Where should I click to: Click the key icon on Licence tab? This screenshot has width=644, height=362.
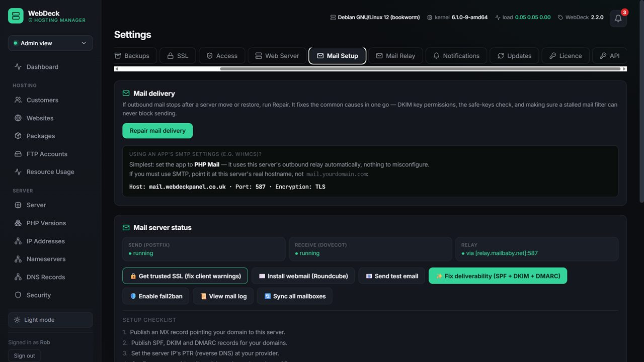click(x=552, y=56)
